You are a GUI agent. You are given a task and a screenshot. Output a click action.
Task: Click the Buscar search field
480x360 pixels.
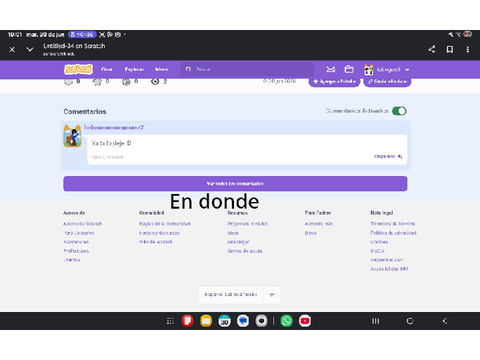coord(247,69)
